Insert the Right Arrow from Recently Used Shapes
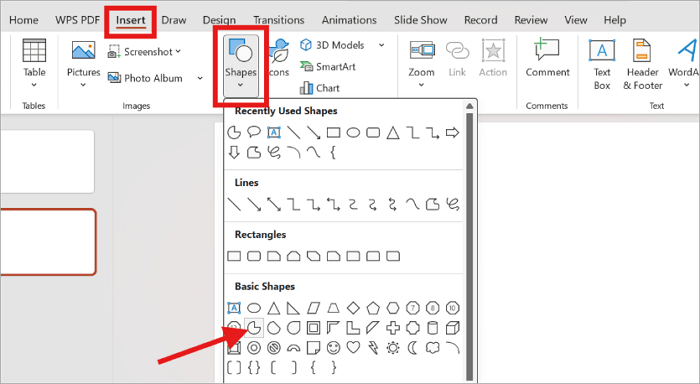Image resolution: width=700 pixels, height=384 pixels. [x=452, y=133]
